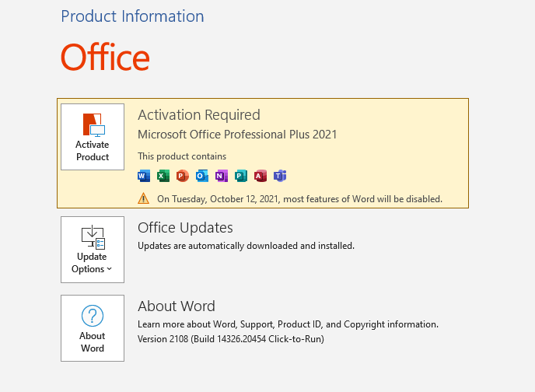This screenshot has height=392, width=535.
Task: Click the PowerPoint app icon
Action: point(183,176)
